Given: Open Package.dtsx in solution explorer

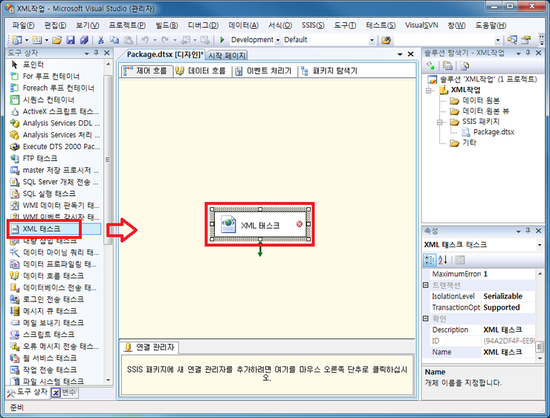Looking at the screenshot, I should coord(488,132).
